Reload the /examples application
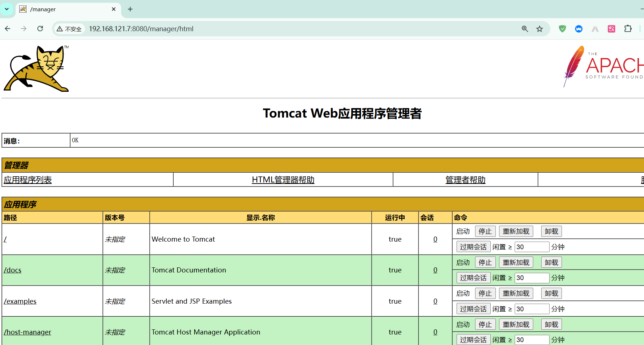This screenshot has width=644, height=345. point(516,293)
